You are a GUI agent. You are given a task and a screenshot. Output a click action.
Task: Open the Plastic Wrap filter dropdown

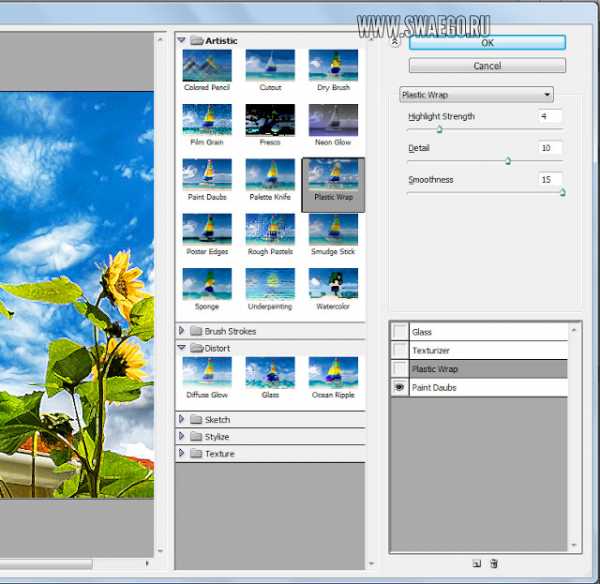click(476, 95)
